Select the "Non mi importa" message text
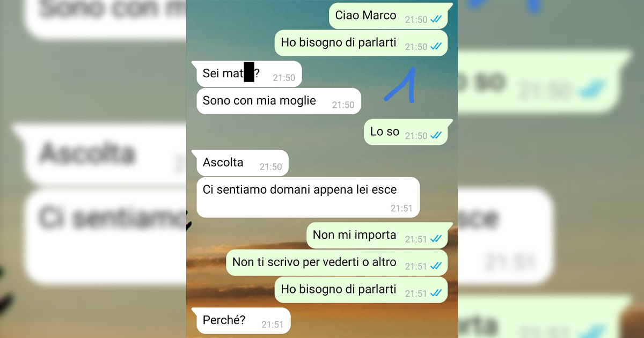The image size is (644, 338). (x=355, y=235)
